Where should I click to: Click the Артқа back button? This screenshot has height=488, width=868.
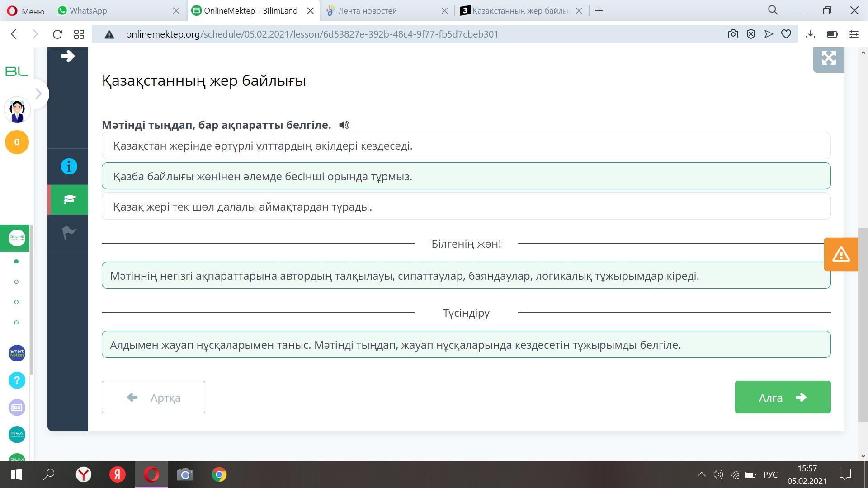[153, 397]
